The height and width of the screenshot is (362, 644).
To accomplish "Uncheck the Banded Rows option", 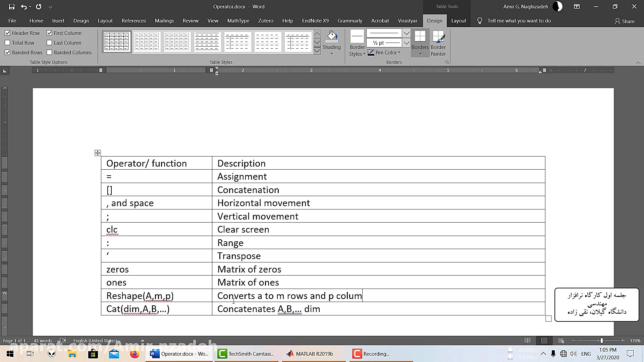I will pos(7,53).
